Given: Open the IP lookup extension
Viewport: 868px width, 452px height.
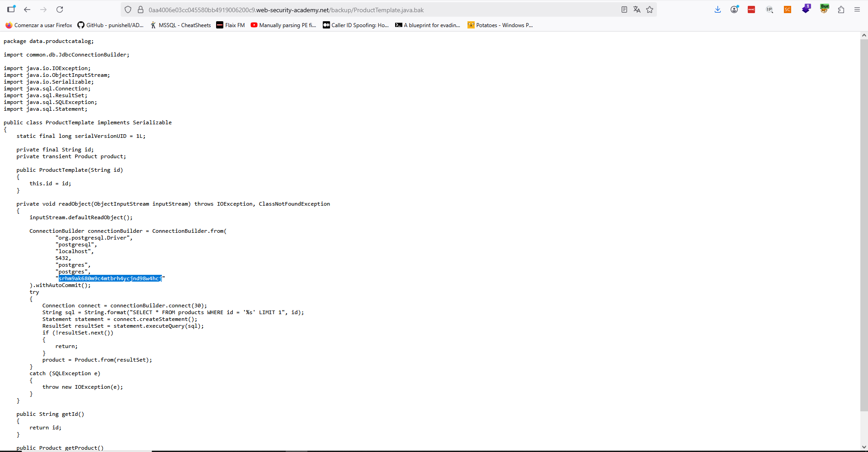Looking at the screenshot, I should click(x=769, y=9).
